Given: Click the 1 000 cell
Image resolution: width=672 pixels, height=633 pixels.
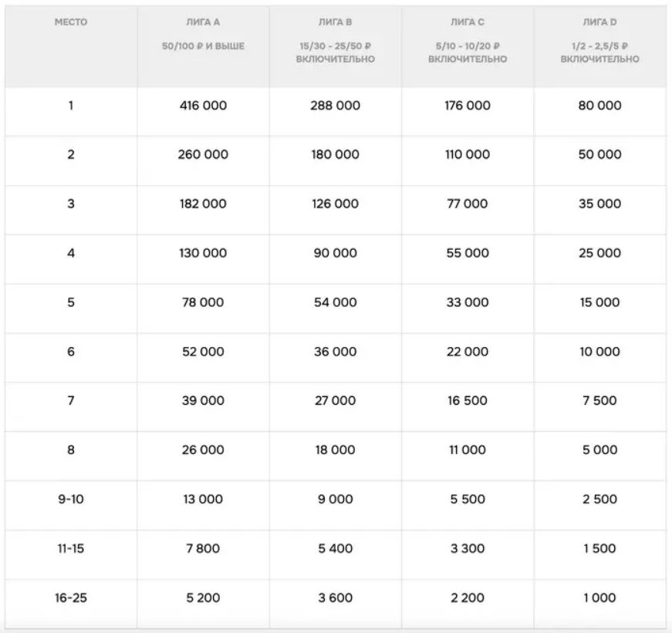Looking at the screenshot, I should coord(599,598).
